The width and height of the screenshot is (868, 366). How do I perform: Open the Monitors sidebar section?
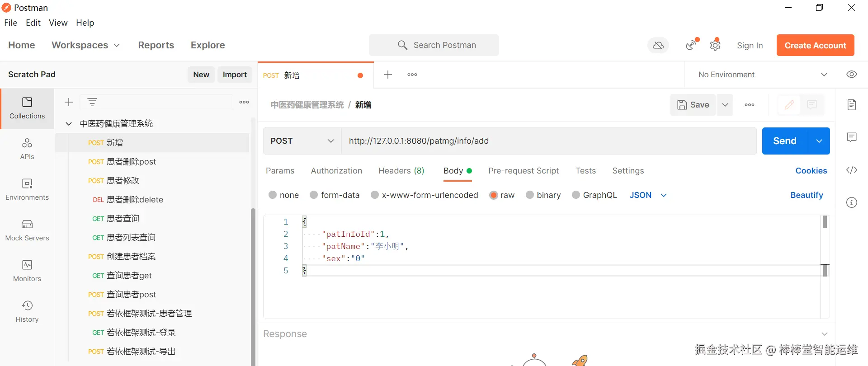(x=27, y=271)
